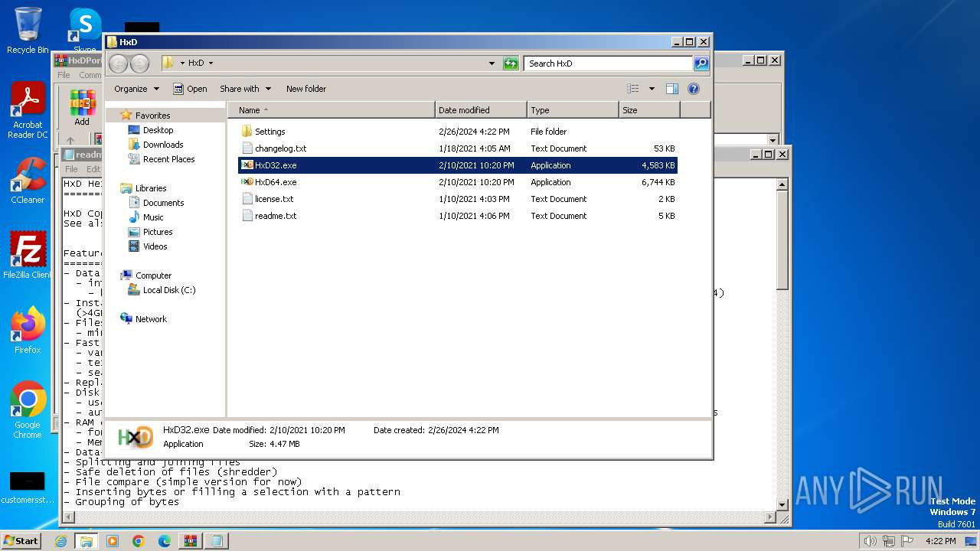Select the HxD32.exe row
Viewport: 980px width, 551px height.
458,165
